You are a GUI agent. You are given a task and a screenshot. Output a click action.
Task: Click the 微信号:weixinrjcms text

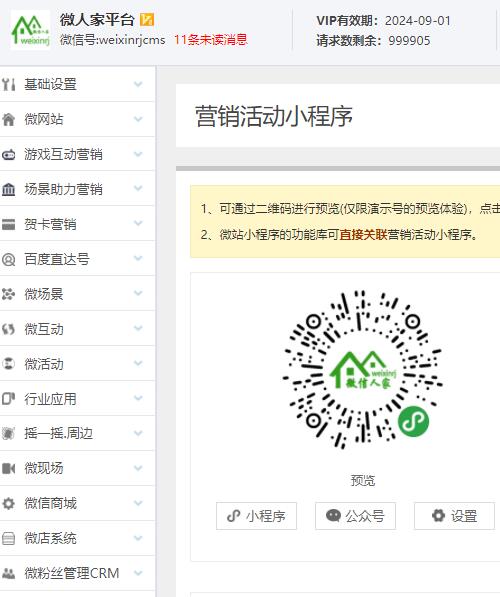[x=112, y=40]
